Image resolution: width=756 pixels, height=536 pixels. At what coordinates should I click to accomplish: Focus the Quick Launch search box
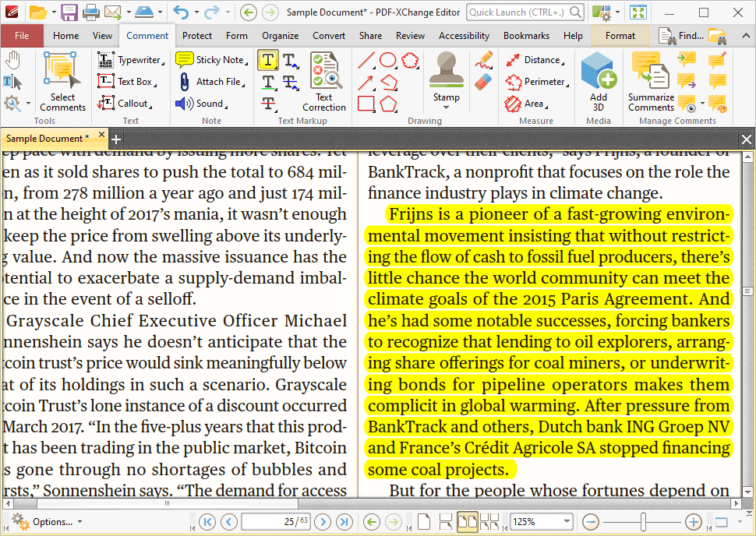click(x=525, y=12)
